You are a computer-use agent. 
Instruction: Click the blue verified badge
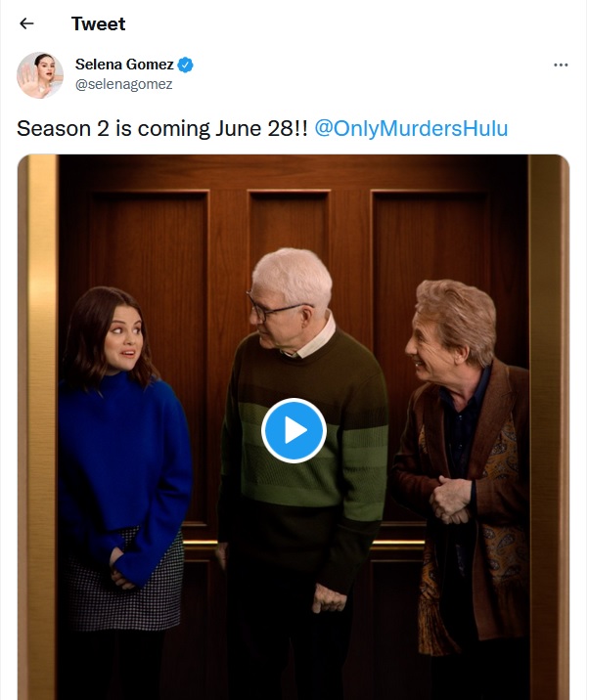pyautogui.click(x=186, y=65)
